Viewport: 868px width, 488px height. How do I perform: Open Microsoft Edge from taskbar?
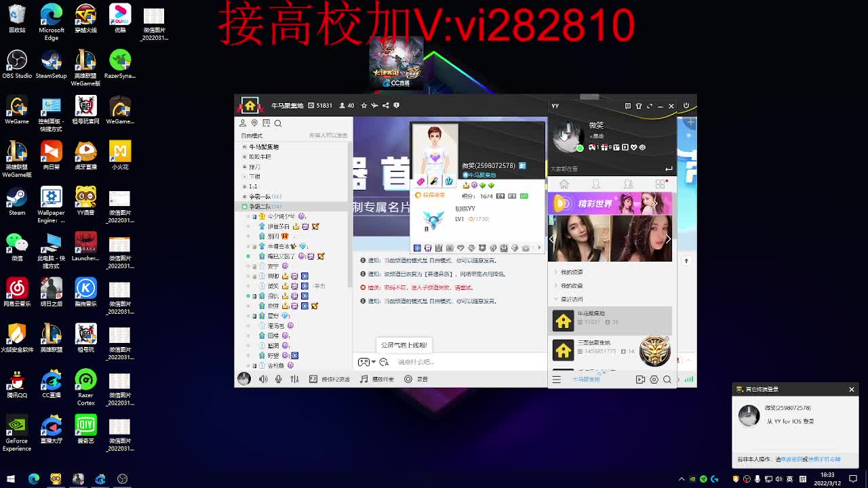(x=33, y=479)
